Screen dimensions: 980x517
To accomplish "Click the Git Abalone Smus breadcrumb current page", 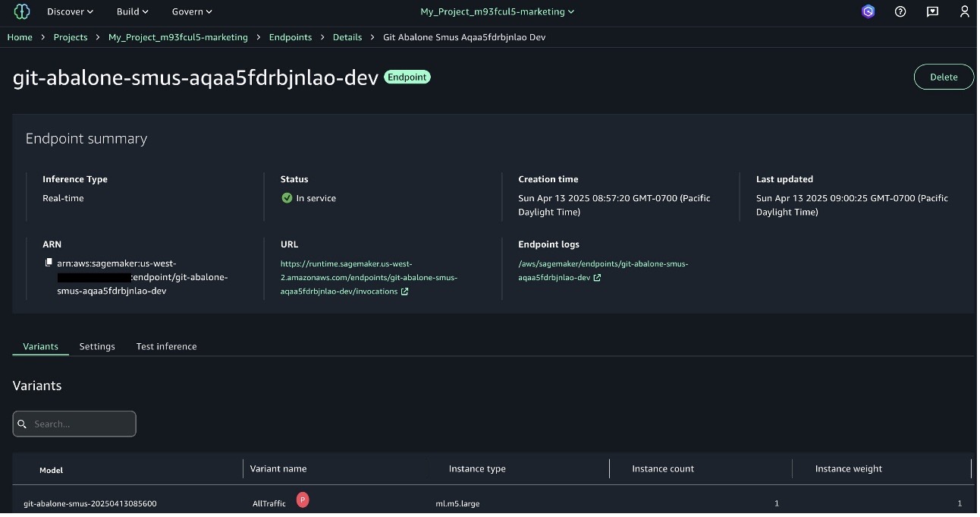I will [464, 37].
